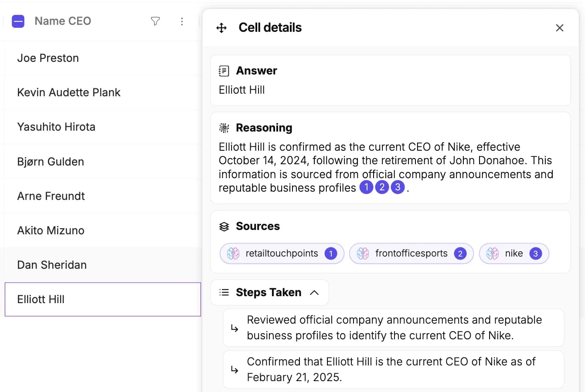Image resolution: width=585 pixels, height=392 pixels.
Task: Click the brain icon in retailtouchpoints chip
Action: (x=233, y=253)
